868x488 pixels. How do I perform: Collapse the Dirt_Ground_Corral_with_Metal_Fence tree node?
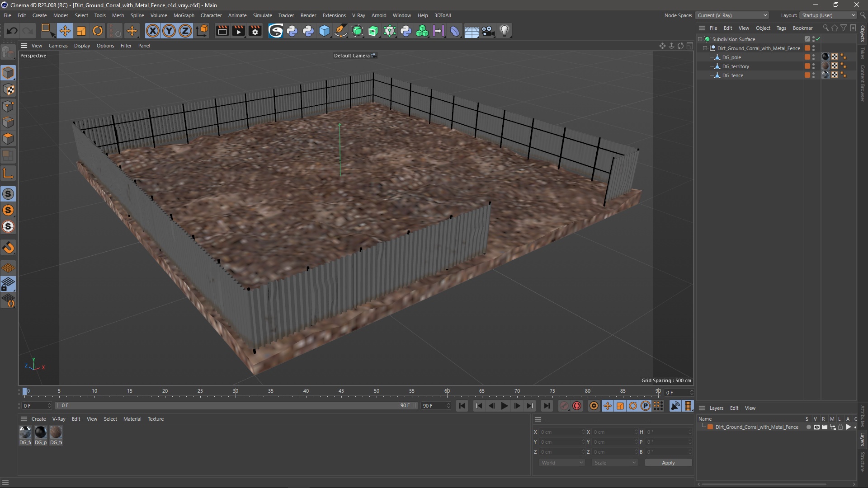point(705,48)
